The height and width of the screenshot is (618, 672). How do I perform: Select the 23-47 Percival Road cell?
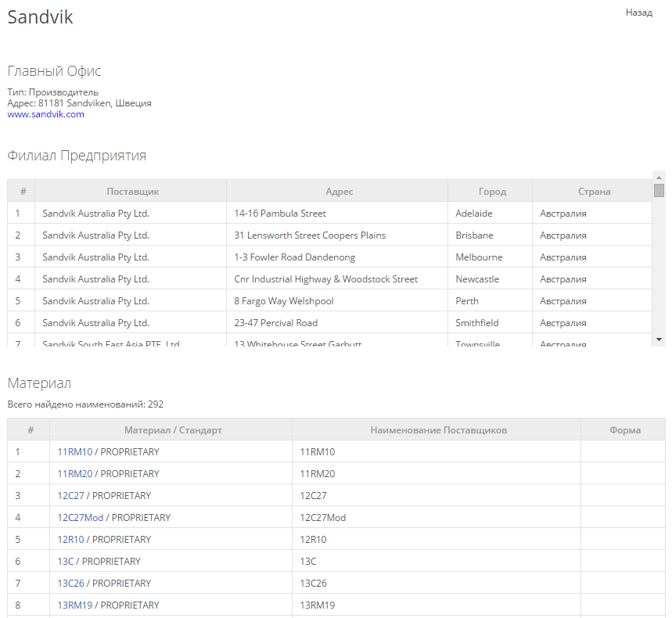(x=337, y=322)
